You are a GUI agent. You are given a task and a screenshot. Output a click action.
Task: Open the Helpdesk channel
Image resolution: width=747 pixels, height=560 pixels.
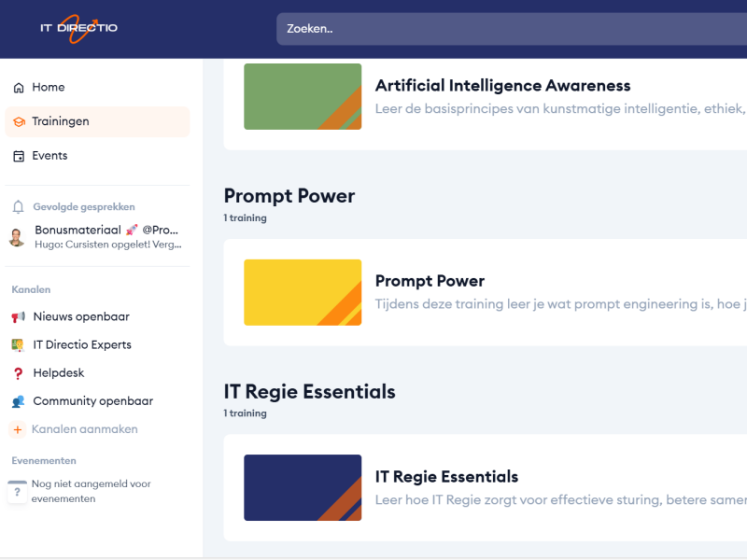point(59,373)
